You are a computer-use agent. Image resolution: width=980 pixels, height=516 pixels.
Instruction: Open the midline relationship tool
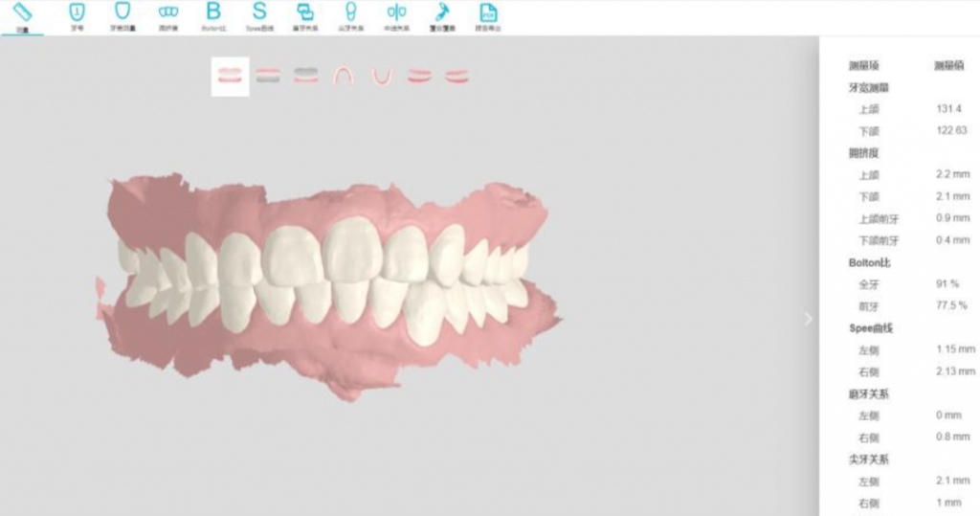point(396,14)
